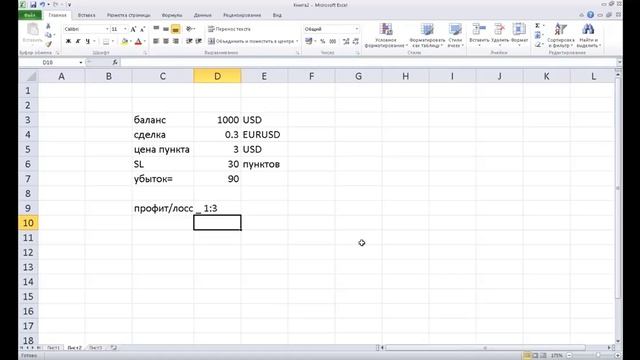
Task: Increase decimal places
Action: pyautogui.click(x=346, y=41)
